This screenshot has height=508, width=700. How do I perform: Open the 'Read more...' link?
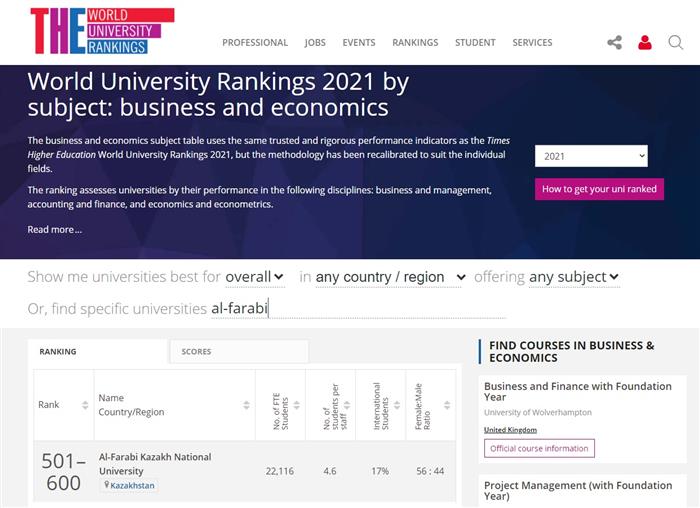pyautogui.click(x=55, y=229)
